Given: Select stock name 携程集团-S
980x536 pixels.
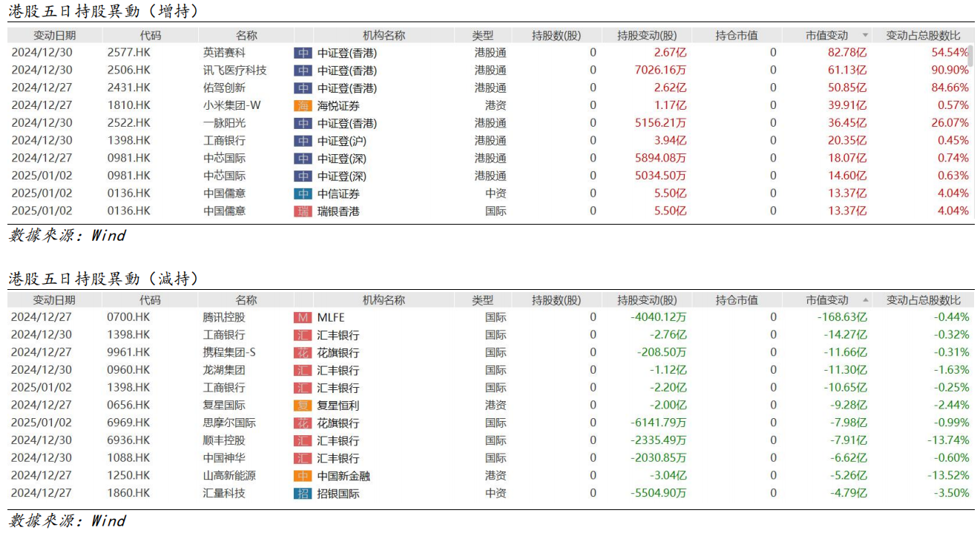Looking at the screenshot, I should pyautogui.click(x=230, y=353).
